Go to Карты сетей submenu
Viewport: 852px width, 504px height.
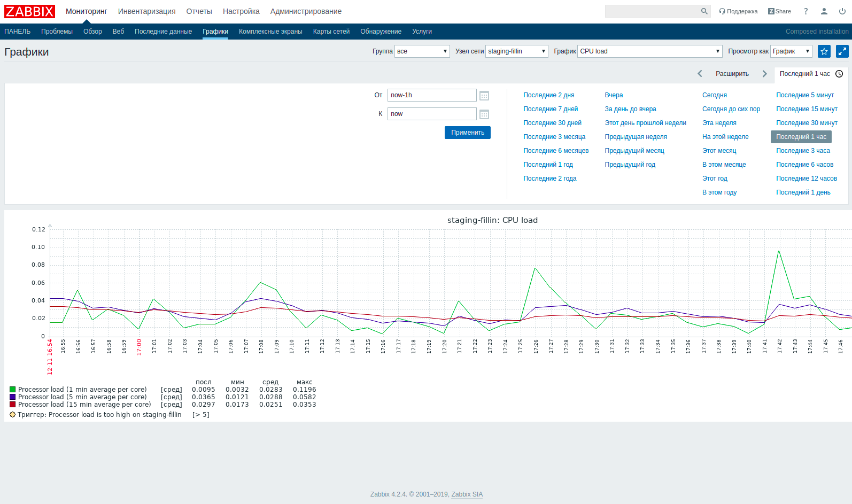click(331, 32)
